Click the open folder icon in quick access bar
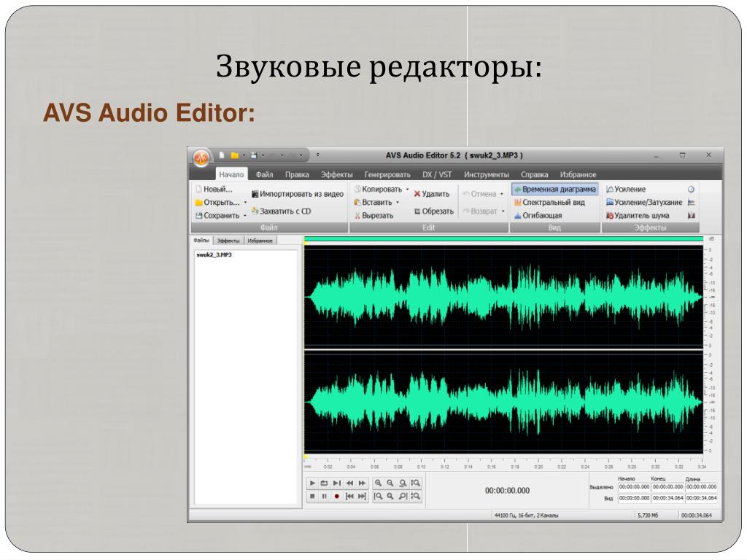 (x=234, y=155)
